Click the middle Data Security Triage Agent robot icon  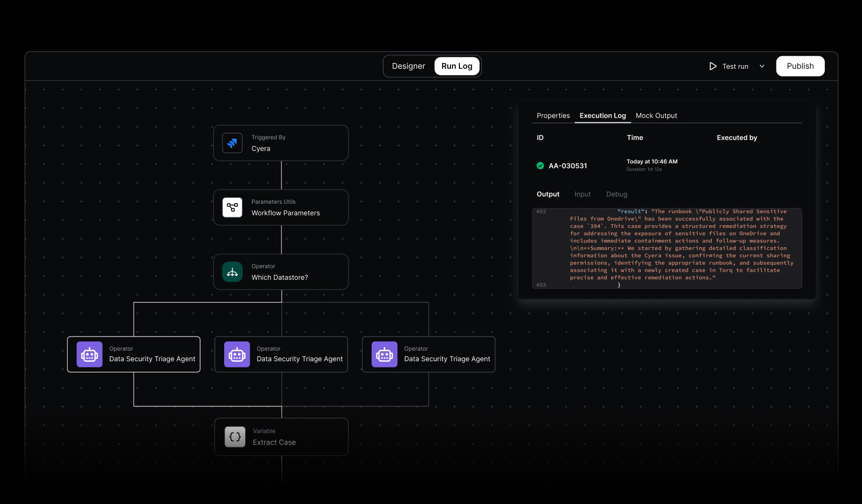(x=237, y=354)
